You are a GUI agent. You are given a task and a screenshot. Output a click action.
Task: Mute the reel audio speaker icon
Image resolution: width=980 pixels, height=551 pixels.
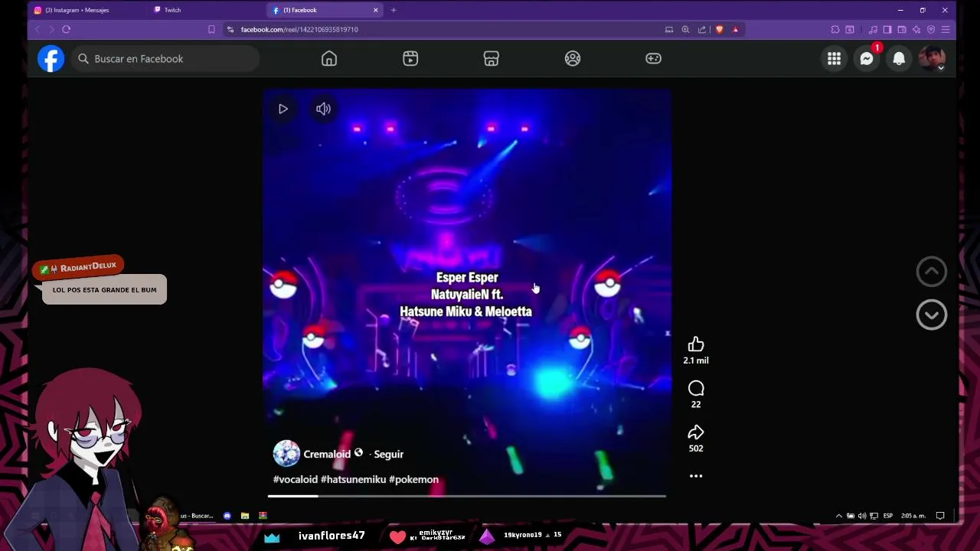tap(323, 109)
